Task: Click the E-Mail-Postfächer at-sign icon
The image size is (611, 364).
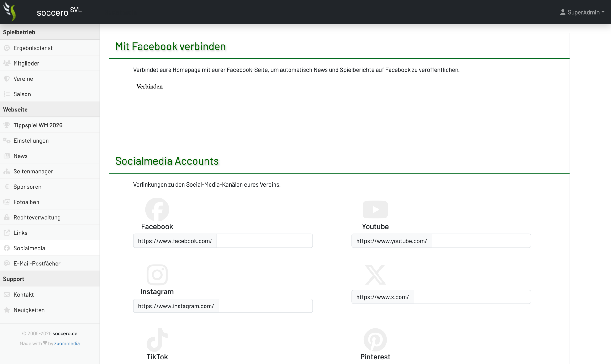Action: click(x=7, y=263)
